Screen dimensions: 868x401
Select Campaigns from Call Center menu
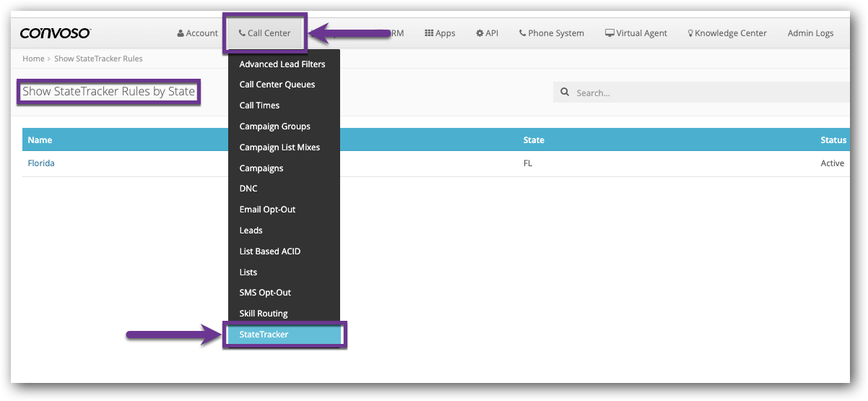click(x=261, y=168)
